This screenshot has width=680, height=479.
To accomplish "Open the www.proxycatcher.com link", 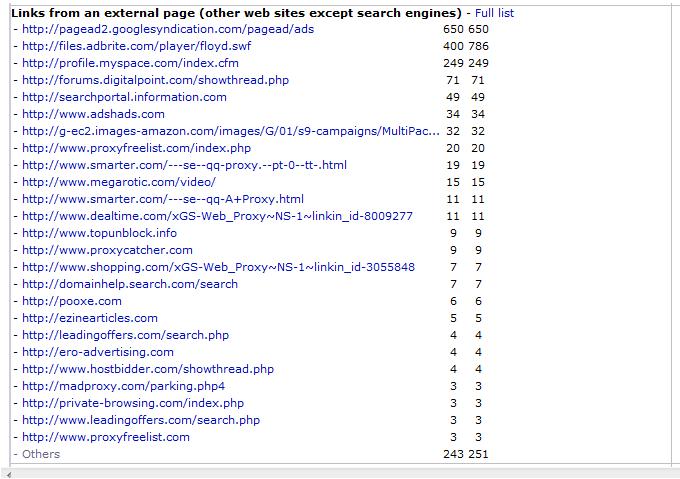I will click(x=107, y=250).
